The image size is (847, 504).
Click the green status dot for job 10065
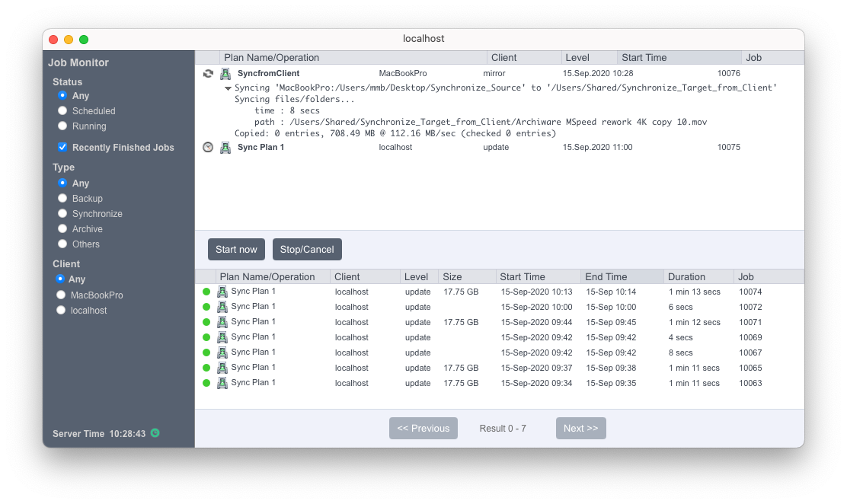coord(206,368)
